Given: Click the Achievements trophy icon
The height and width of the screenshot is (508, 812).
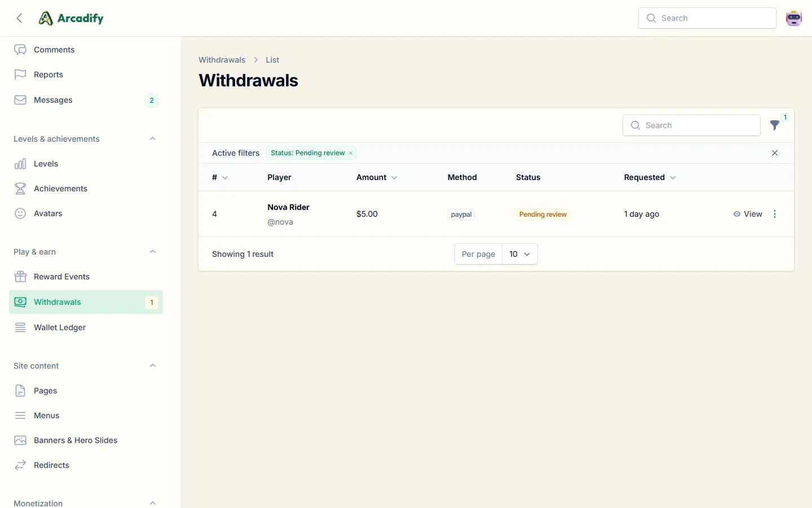Looking at the screenshot, I should [x=20, y=189].
